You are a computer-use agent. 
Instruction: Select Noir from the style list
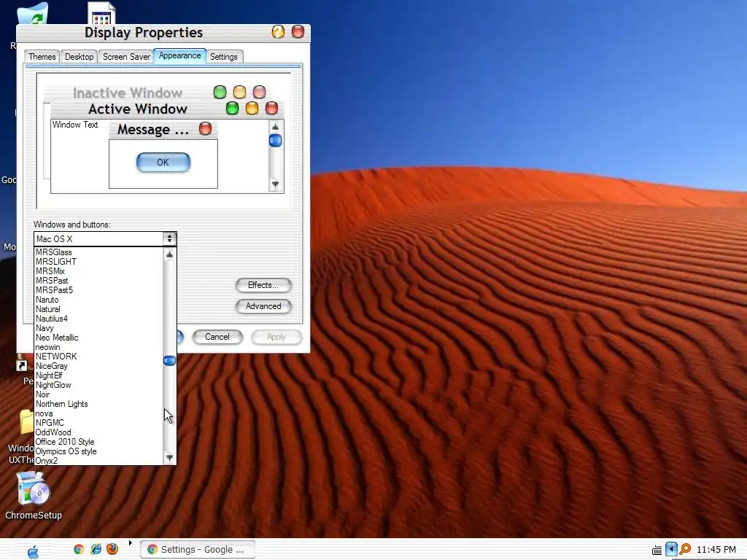98,394
